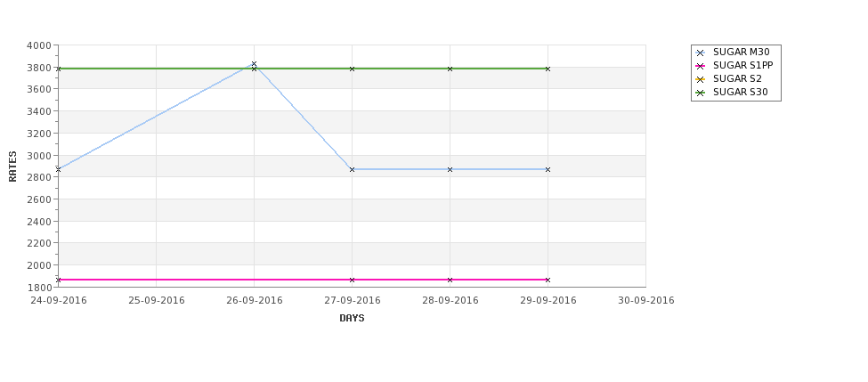Click the 4000 value on rates axis
868x382 pixels.
(39, 45)
